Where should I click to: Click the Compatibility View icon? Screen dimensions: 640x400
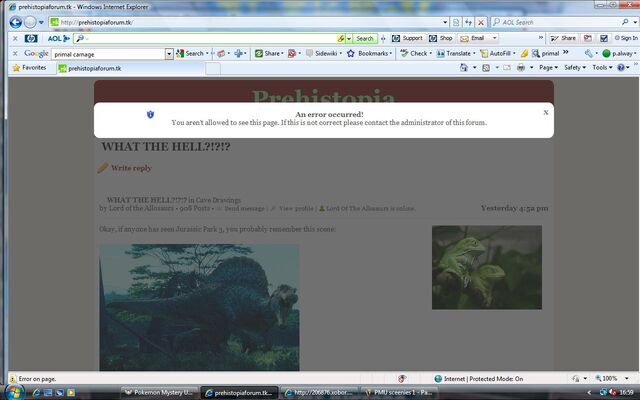(456, 22)
